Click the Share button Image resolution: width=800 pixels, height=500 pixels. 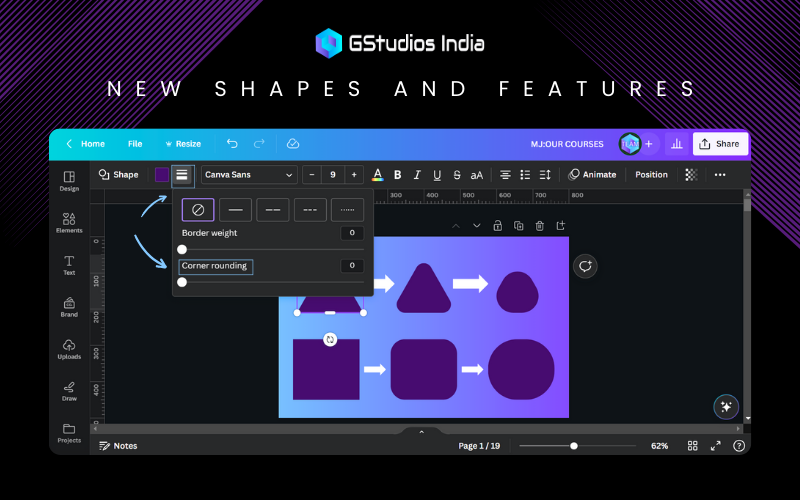pos(720,144)
